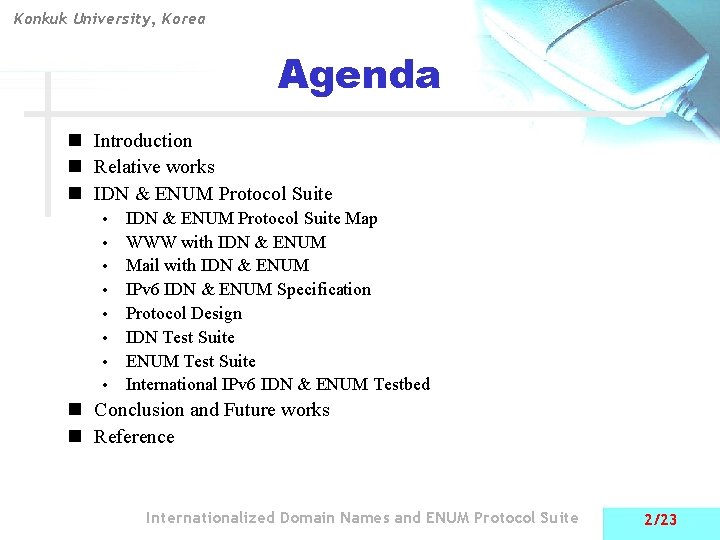
Task: Click 'IPv6 IDN & ENUM Specification' sub-item
Action: click(248, 290)
